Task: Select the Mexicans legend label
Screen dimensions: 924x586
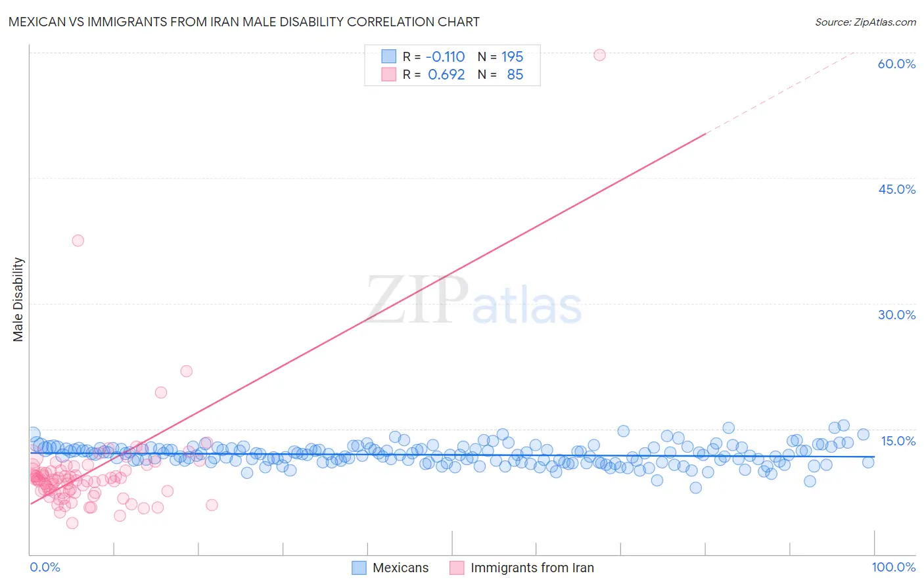Action: pyautogui.click(x=400, y=568)
